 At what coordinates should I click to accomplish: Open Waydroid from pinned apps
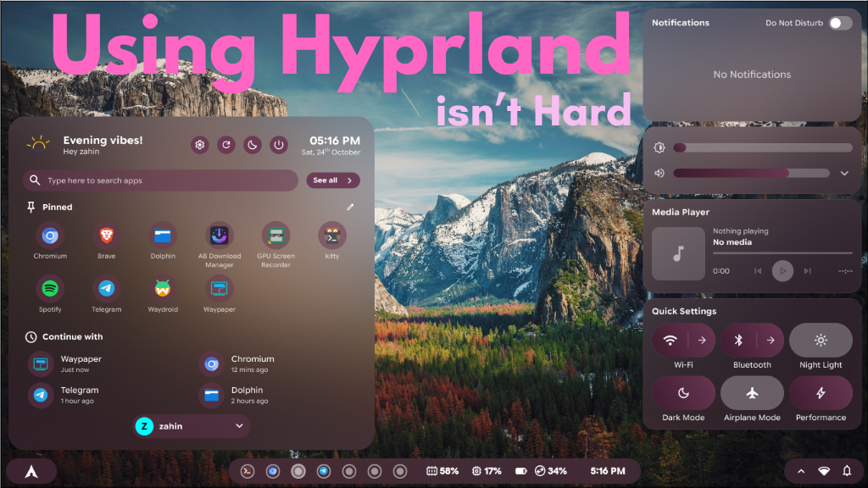163,288
